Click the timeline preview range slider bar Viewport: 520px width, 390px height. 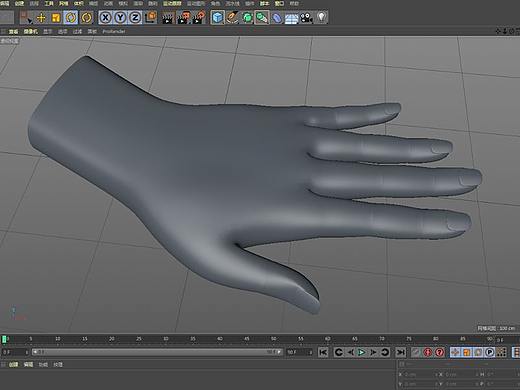[x=157, y=352]
